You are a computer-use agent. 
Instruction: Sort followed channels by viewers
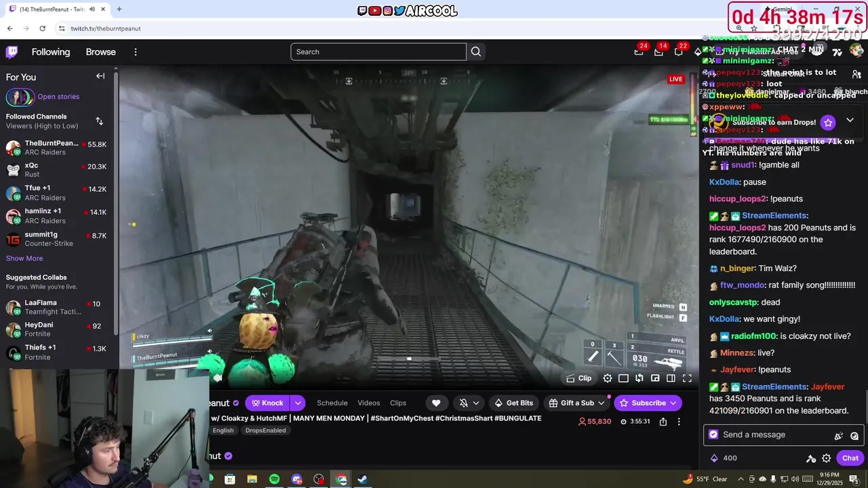click(100, 121)
